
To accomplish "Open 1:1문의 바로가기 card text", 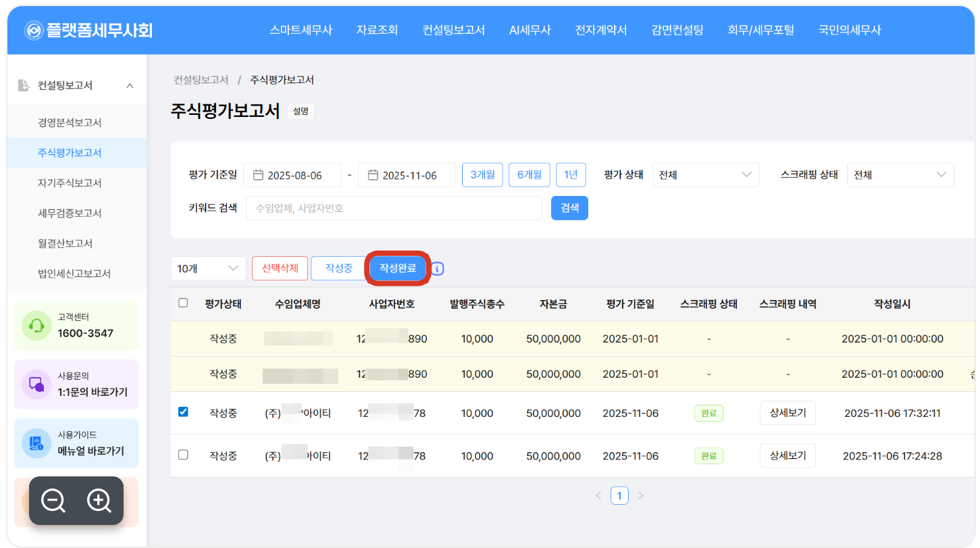I will pos(93,392).
